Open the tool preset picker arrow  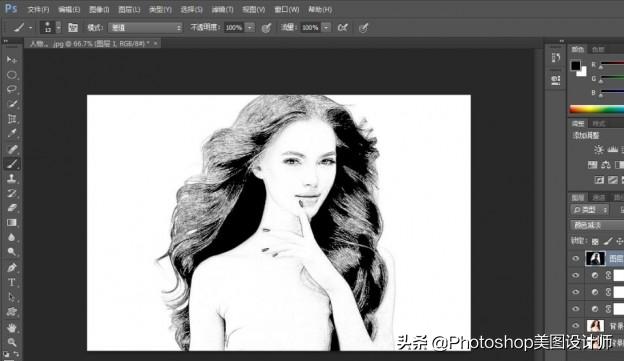(x=31, y=28)
